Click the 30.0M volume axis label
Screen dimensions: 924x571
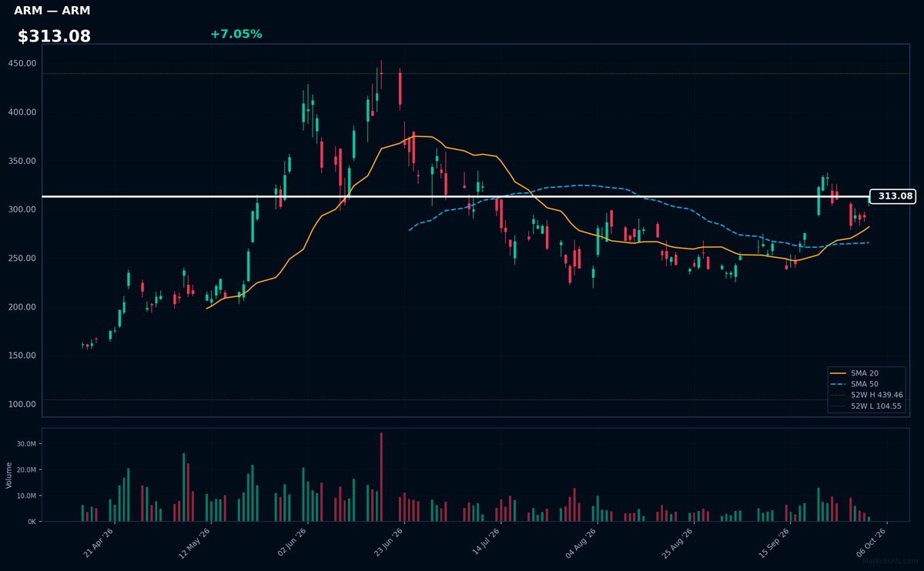(x=27, y=444)
